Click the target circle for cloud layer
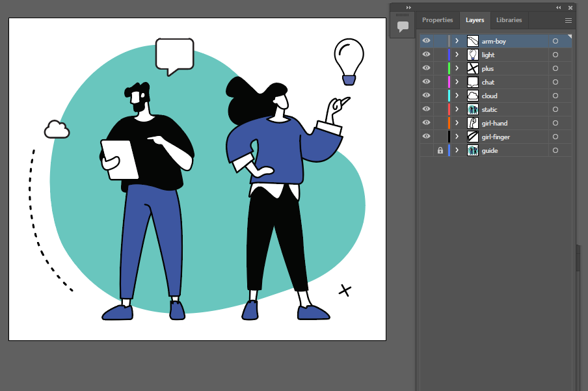 click(x=555, y=96)
